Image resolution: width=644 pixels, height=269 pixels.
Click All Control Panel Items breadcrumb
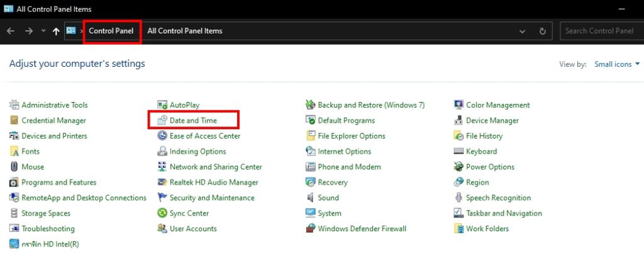click(x=185, y=31)
